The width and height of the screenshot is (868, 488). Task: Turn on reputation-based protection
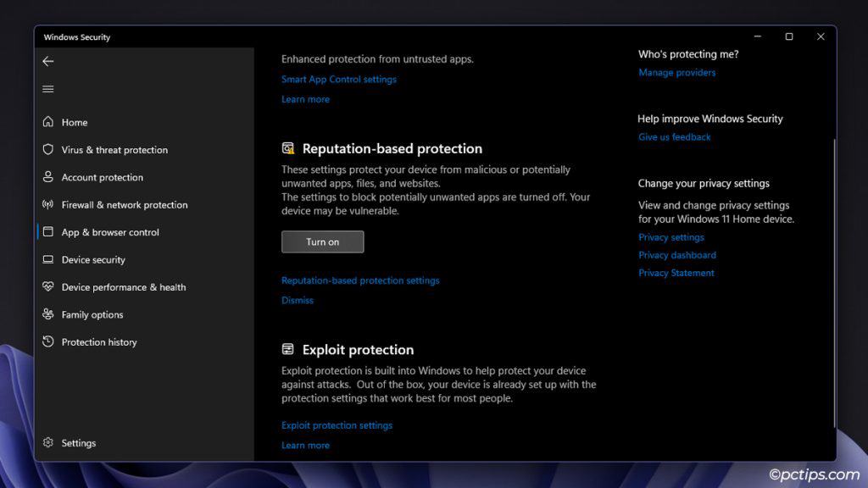click(323, 241)
